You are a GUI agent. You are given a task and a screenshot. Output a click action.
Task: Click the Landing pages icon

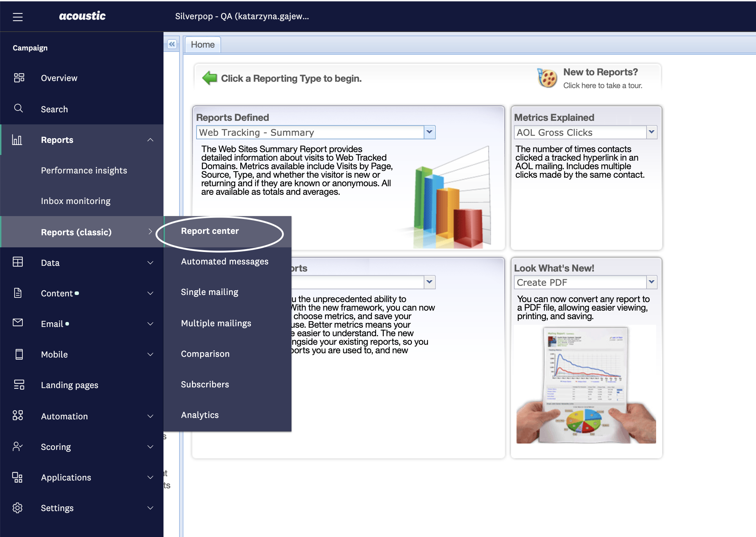(x=19, y=385)
